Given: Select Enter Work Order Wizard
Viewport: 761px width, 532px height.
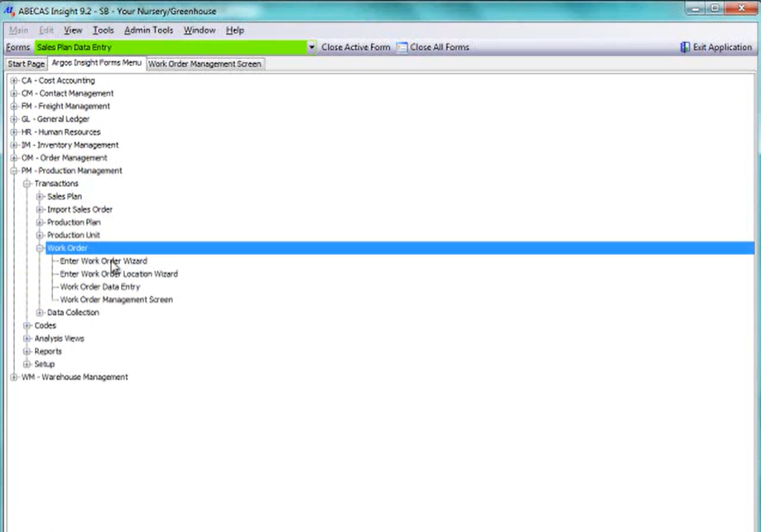Looking at the screenshot, I should (x=104, y=261).
